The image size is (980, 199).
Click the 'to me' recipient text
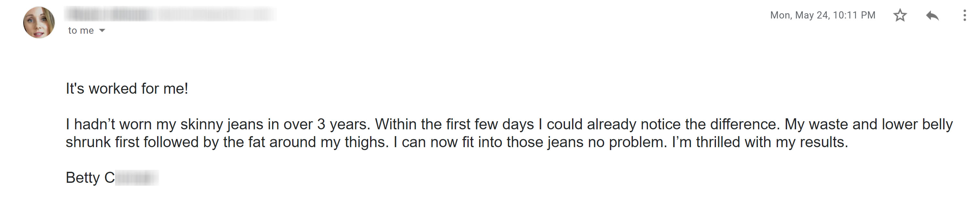pyautogui.click(x=81, y=30)
